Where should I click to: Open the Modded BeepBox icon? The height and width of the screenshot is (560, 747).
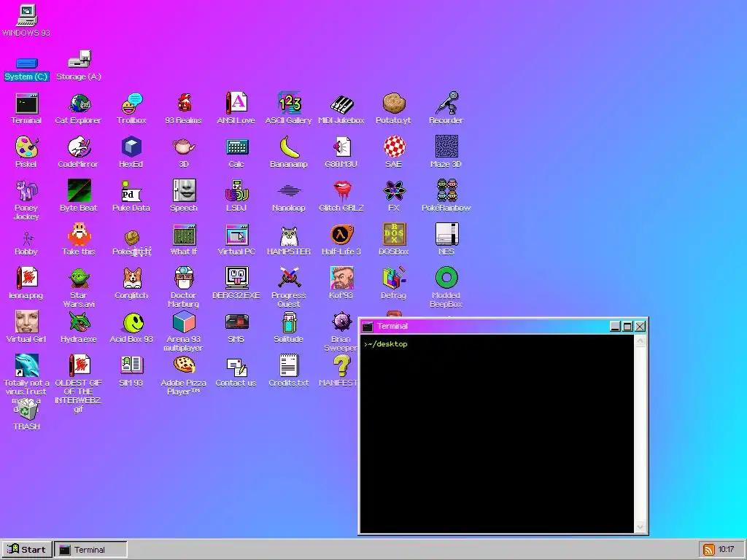pyautogui.click(x=446, y=279)
